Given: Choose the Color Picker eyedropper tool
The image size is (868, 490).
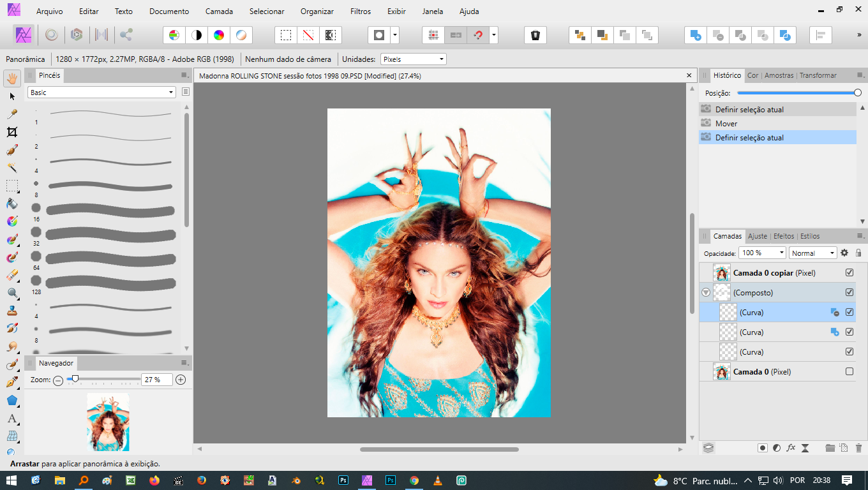Looking at the screenshot, I should tap(12, 114).
